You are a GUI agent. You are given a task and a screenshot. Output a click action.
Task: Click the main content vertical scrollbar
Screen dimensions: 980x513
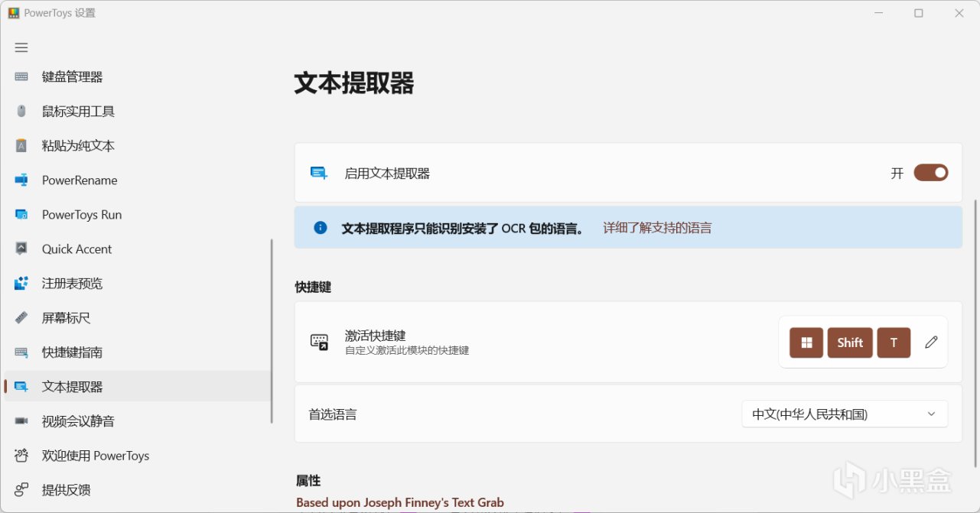tap(975, 333)
